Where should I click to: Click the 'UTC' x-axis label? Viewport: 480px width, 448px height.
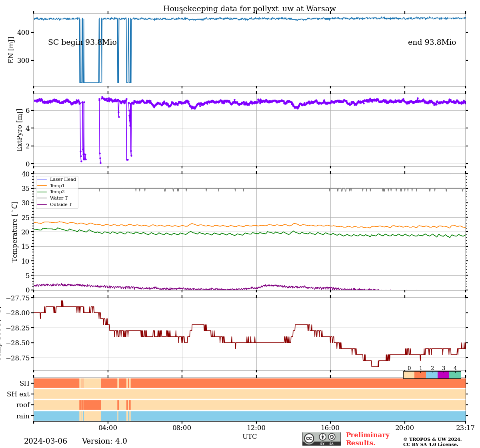pyautogui.click(x=250, y=437)
